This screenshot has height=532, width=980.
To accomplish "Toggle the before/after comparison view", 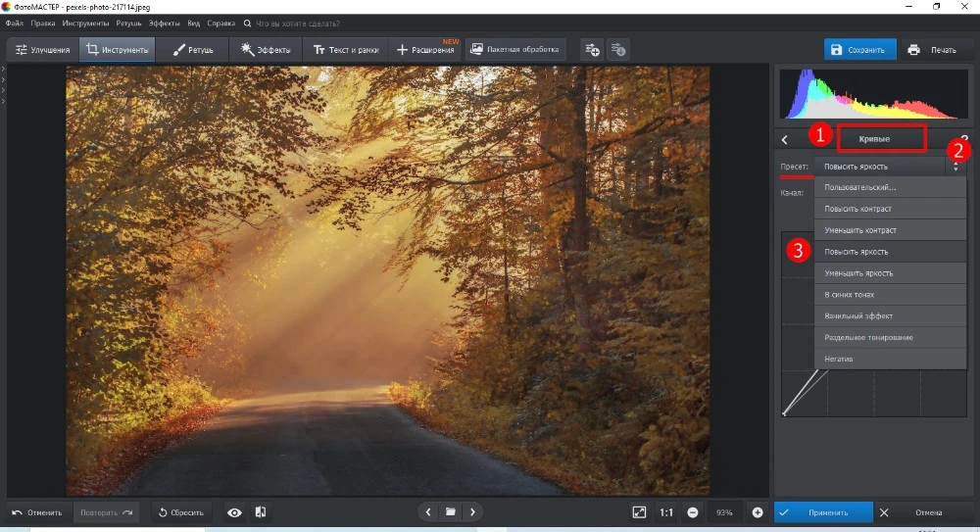I will [261, 512].
